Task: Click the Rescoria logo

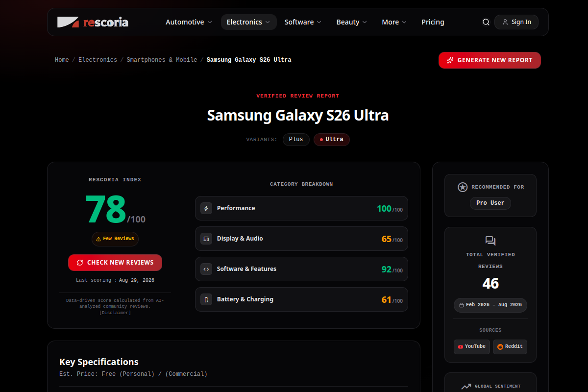Action: coord(93,22)
